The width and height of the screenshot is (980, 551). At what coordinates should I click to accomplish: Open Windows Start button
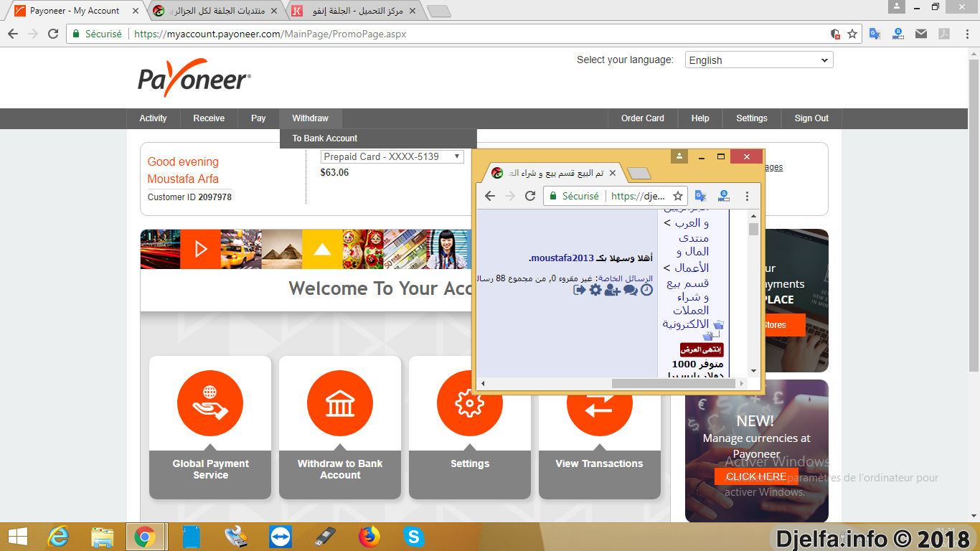(x=18, y=537)
